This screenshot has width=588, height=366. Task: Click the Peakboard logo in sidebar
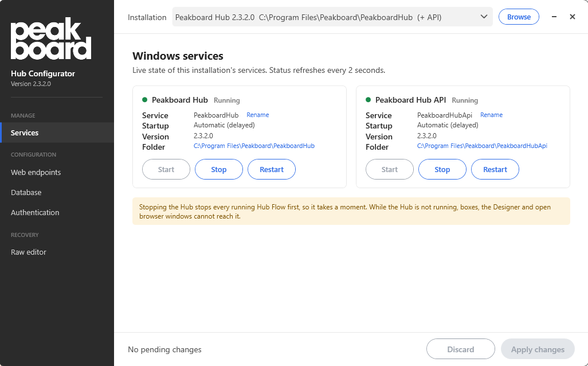coord(51,38)
